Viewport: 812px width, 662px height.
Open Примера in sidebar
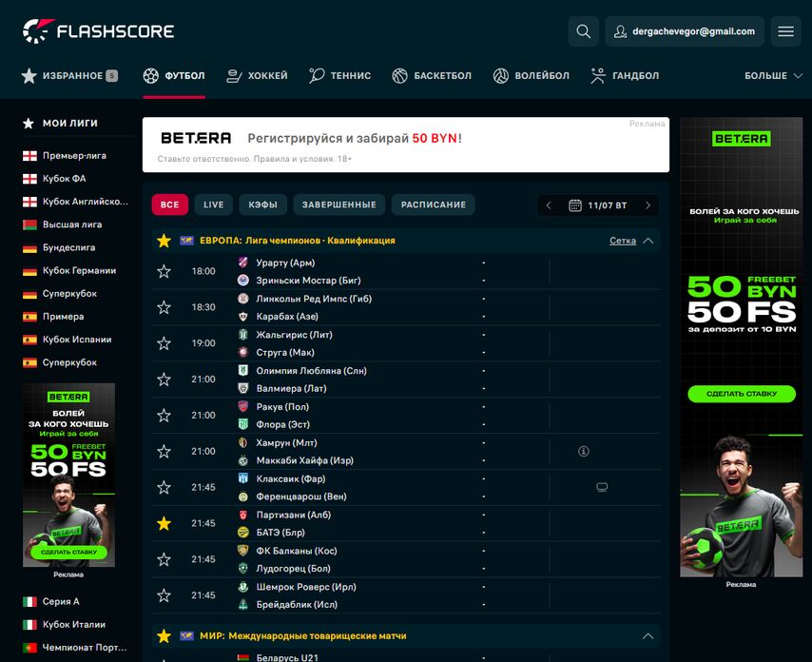coord(63,317)
